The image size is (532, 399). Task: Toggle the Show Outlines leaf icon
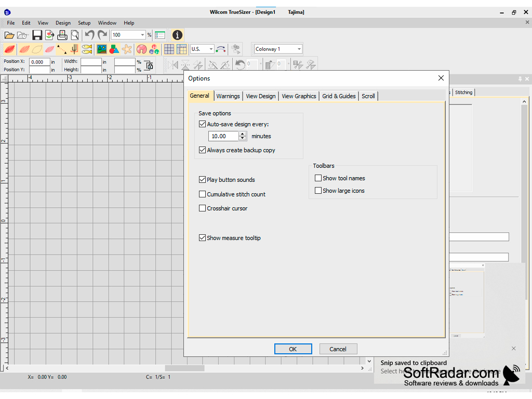coord(37,49)
